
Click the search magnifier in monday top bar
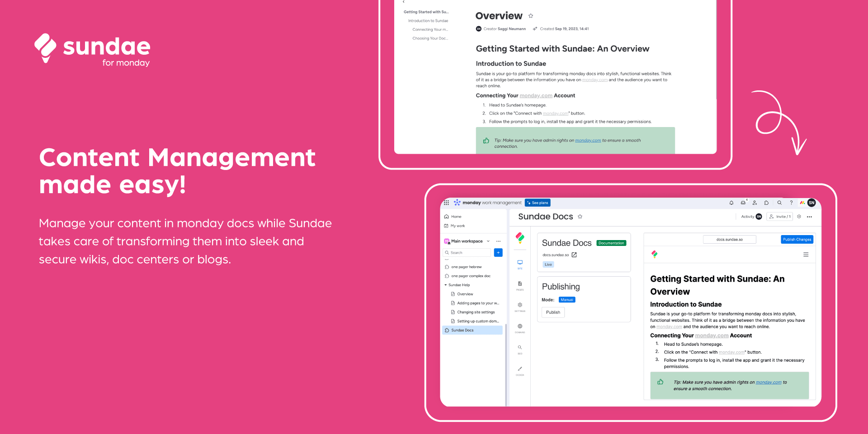coord(779,203)
